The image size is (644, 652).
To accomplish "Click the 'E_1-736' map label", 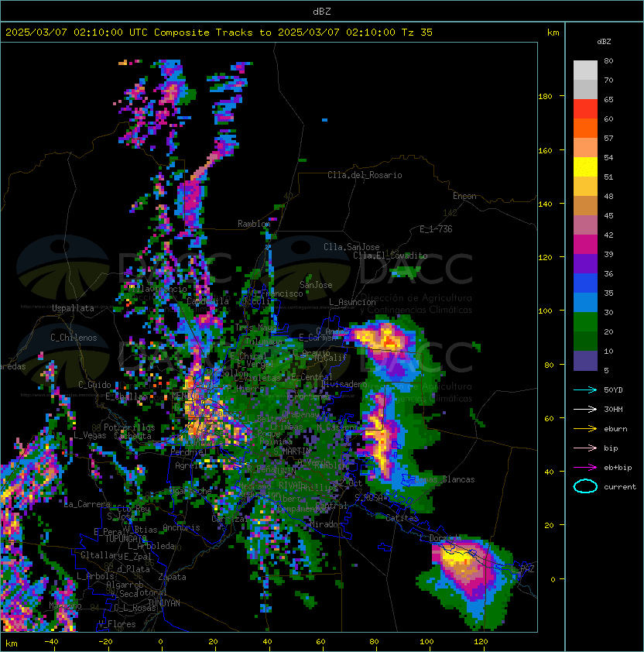I will (x=436, y=229).
